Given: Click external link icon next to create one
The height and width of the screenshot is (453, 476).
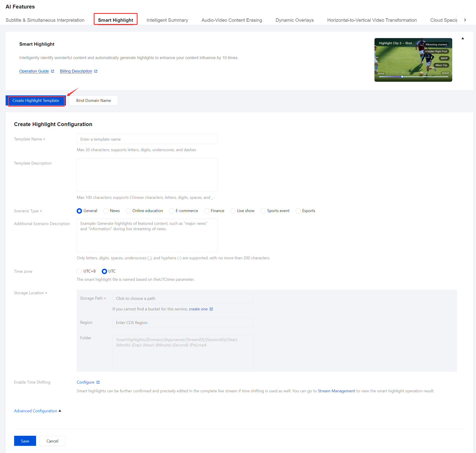Looking at the screenshot, I should tap(211, 309).
